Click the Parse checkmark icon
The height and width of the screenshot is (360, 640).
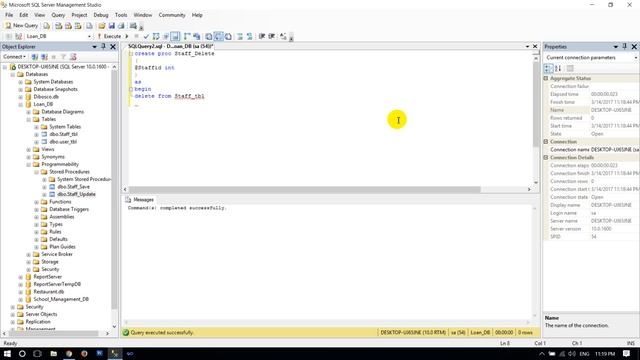146,36
